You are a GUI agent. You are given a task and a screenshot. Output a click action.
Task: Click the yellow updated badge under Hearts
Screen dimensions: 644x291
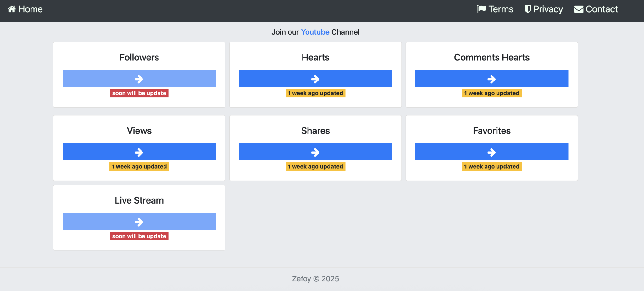315,93
